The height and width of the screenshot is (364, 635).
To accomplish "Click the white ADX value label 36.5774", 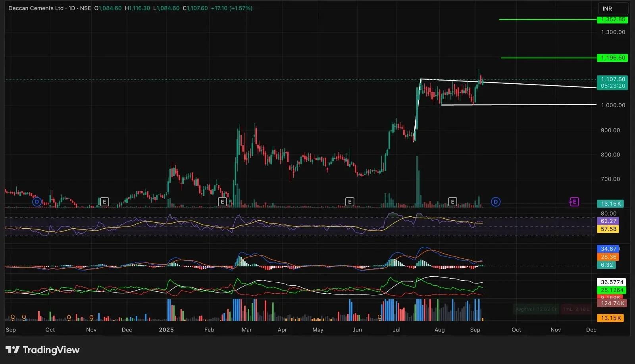I will click(612, 282).
